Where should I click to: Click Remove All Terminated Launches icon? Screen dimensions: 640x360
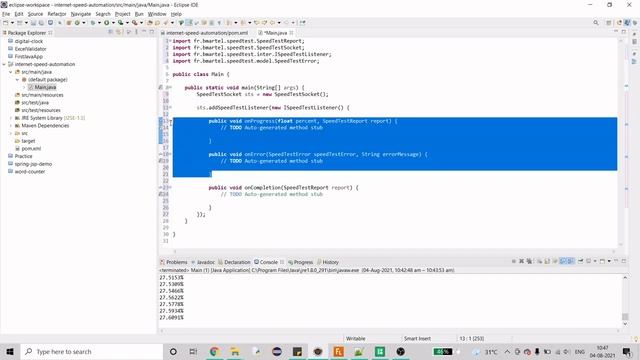[x=529, y=261]
